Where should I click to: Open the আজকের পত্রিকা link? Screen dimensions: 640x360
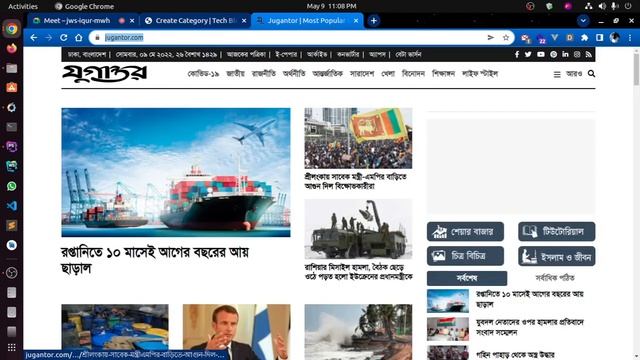coord(246,54)
